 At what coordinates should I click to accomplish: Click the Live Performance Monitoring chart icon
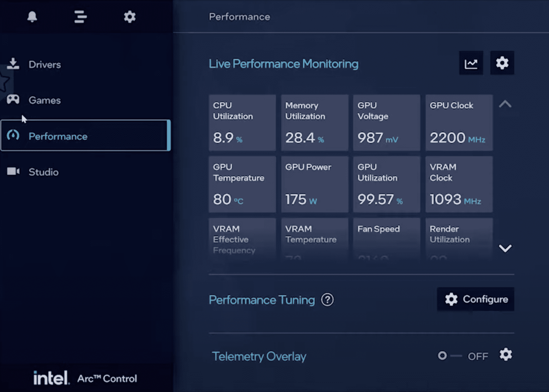point(471,63)
